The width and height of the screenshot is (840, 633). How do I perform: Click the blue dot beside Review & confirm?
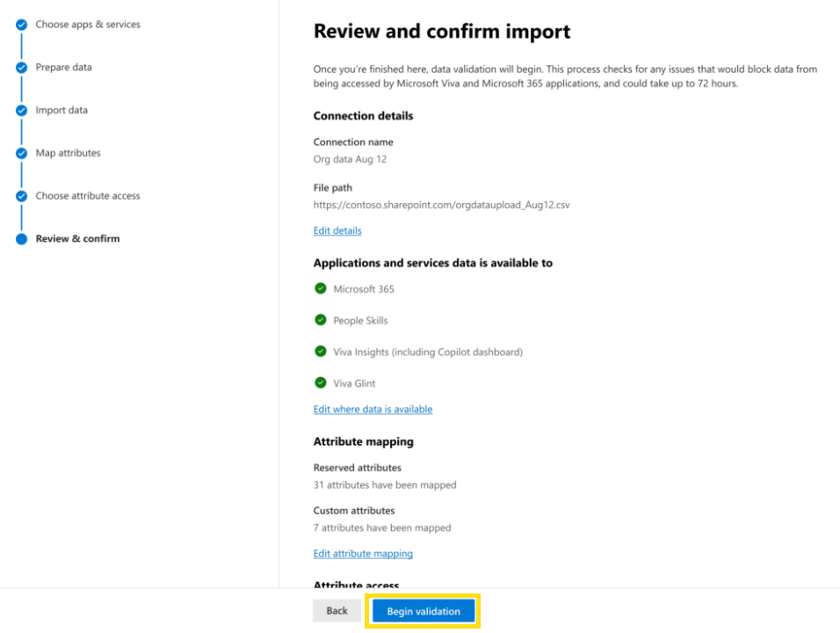(22, 239)
